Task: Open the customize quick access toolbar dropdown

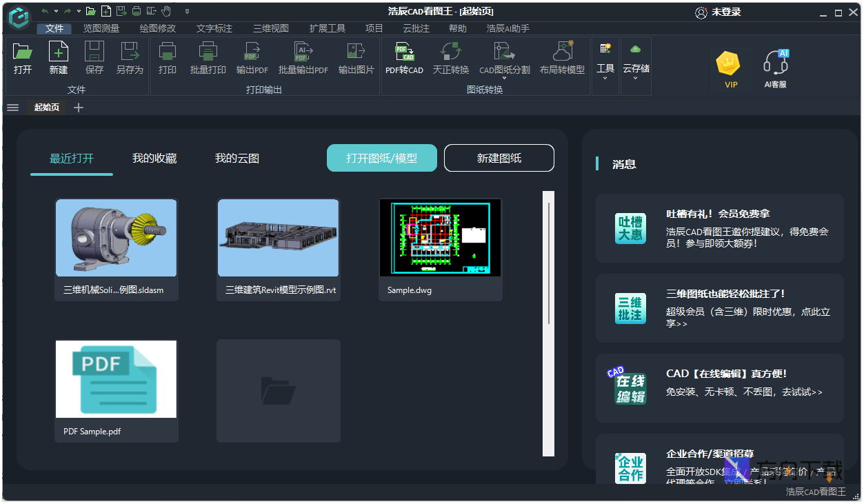Action: point(187,11)
